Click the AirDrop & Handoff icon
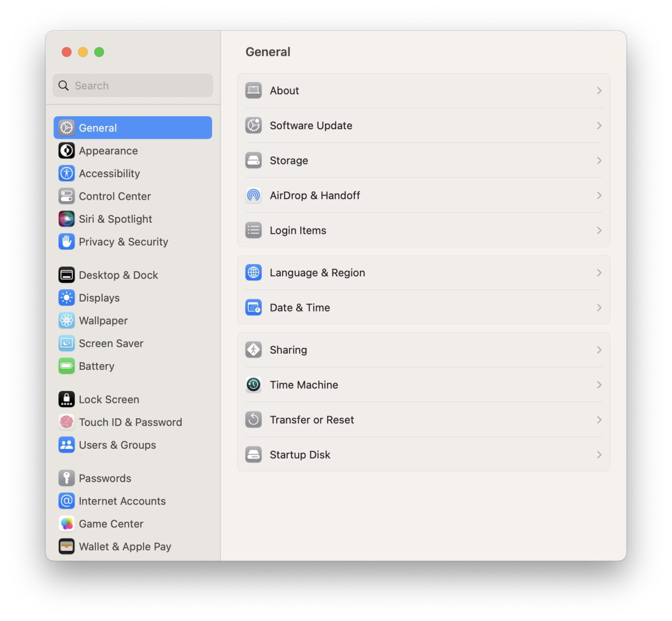 254,195
